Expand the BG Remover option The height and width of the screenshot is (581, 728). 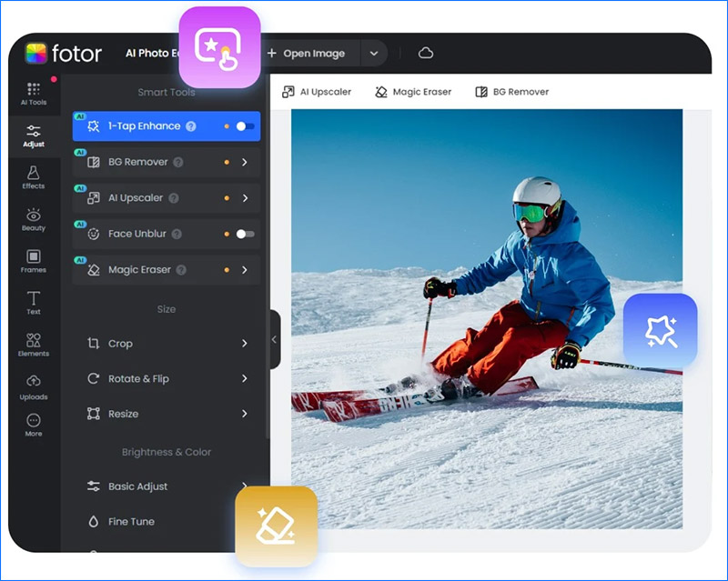[x=245, y=162]
